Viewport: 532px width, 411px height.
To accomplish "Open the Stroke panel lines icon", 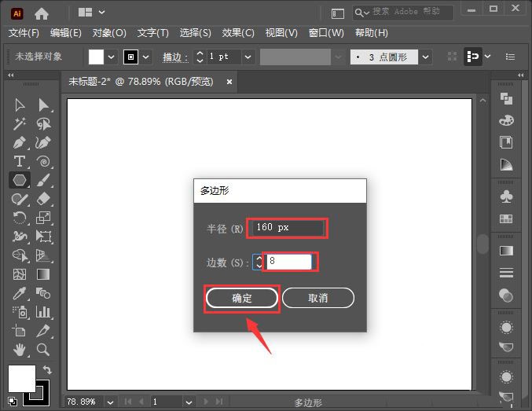I will (x=506, y=273).
